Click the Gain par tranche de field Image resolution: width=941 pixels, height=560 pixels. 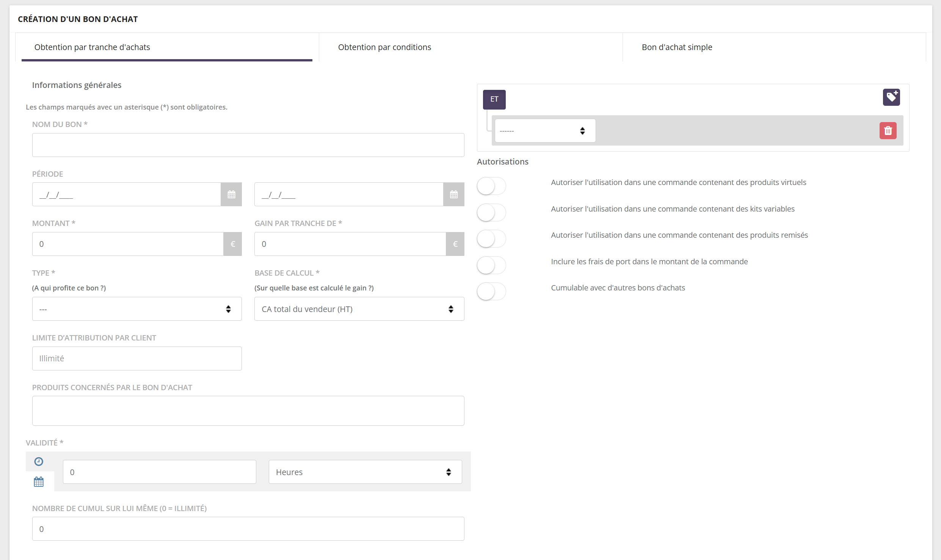click(x=350, y=244)
